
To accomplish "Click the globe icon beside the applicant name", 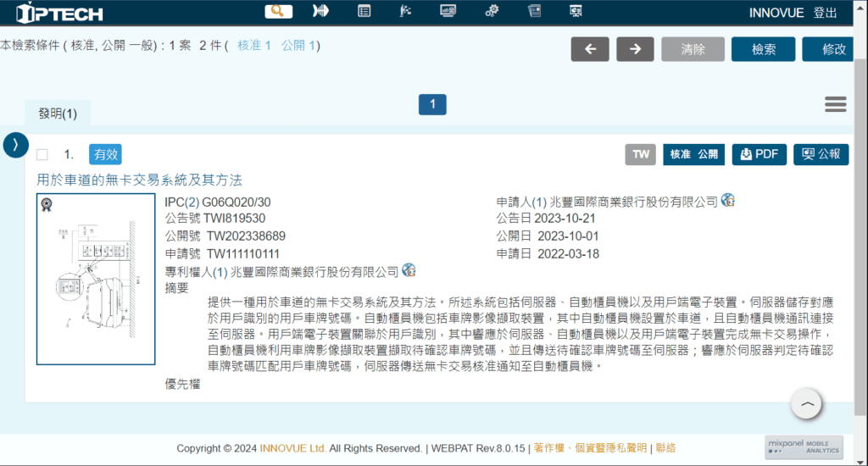I will (727, 201).
